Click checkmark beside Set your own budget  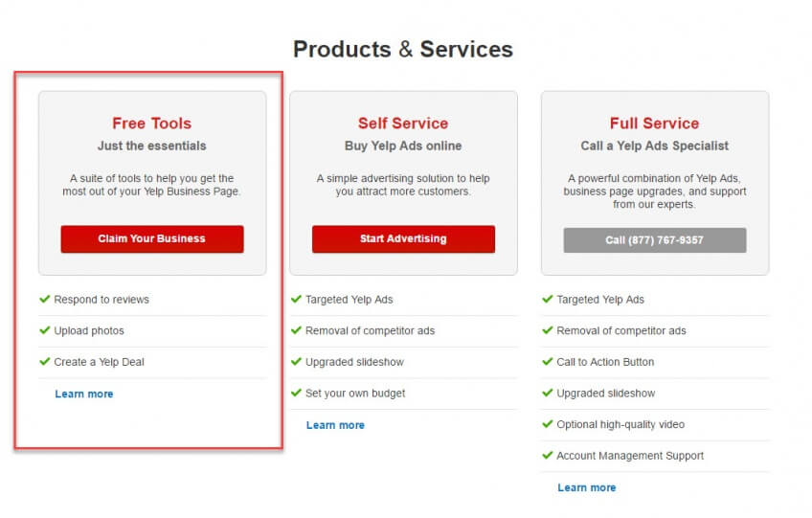(296, 393)
